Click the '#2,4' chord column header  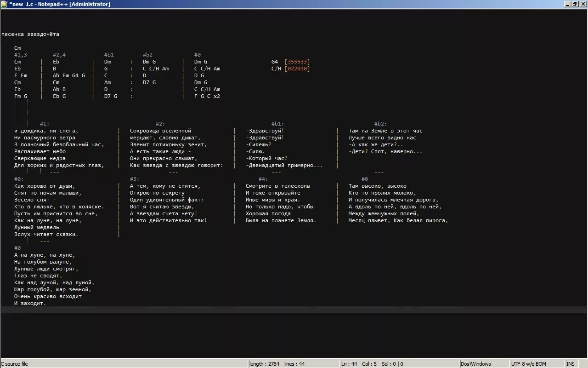tap(59, 55)
